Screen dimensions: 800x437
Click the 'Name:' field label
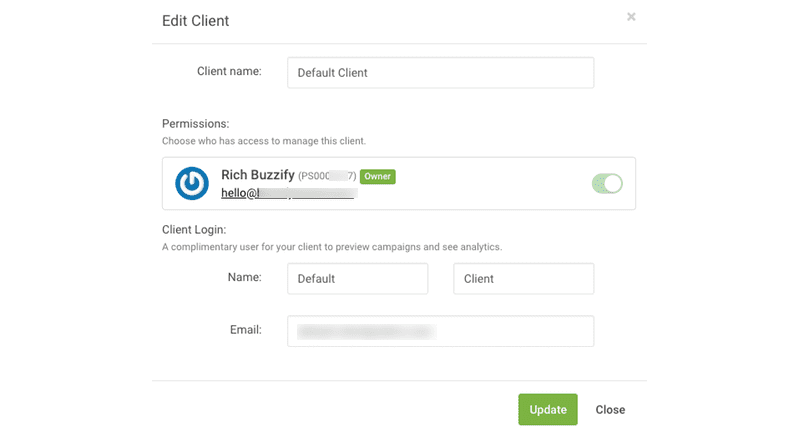click(245, 277)
